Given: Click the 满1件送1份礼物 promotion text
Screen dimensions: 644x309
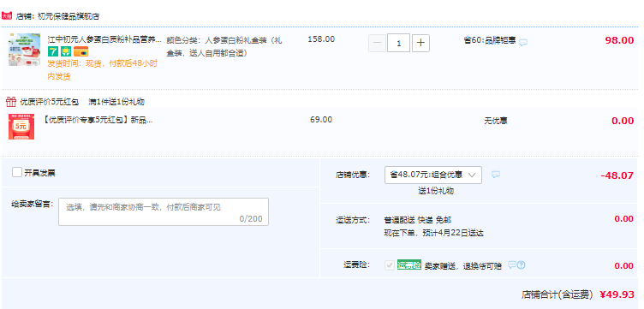Looking at the screenshot, I should click(116, 102).
